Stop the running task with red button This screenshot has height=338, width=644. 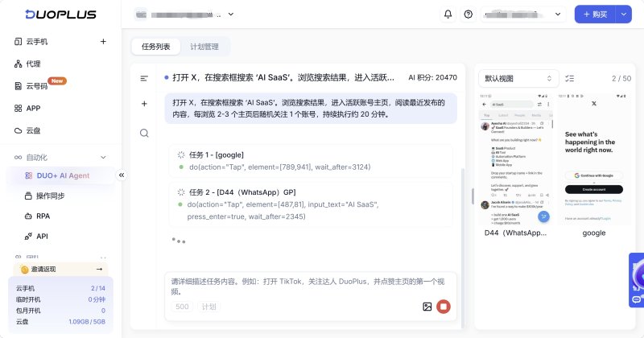[444, 307]
